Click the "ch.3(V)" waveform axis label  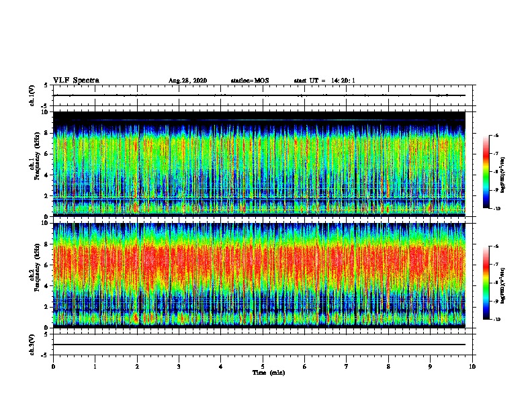tap(32, 345)
